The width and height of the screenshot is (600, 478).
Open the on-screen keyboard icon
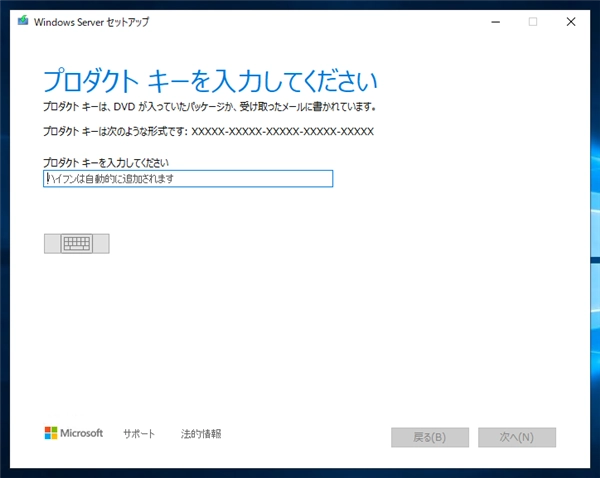[x=77, y=243]
